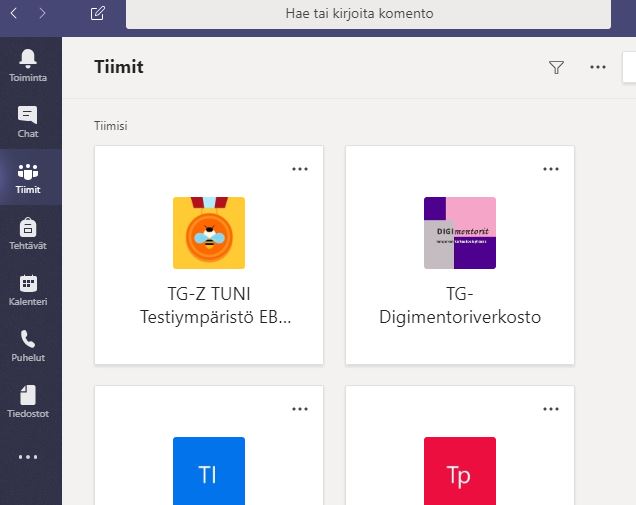The height and width of the screenshot is (505, 636).
Task: Open the TG-Z TUNI Testiympäristö team
Action: pyautogui.click(x=209, y=255)
